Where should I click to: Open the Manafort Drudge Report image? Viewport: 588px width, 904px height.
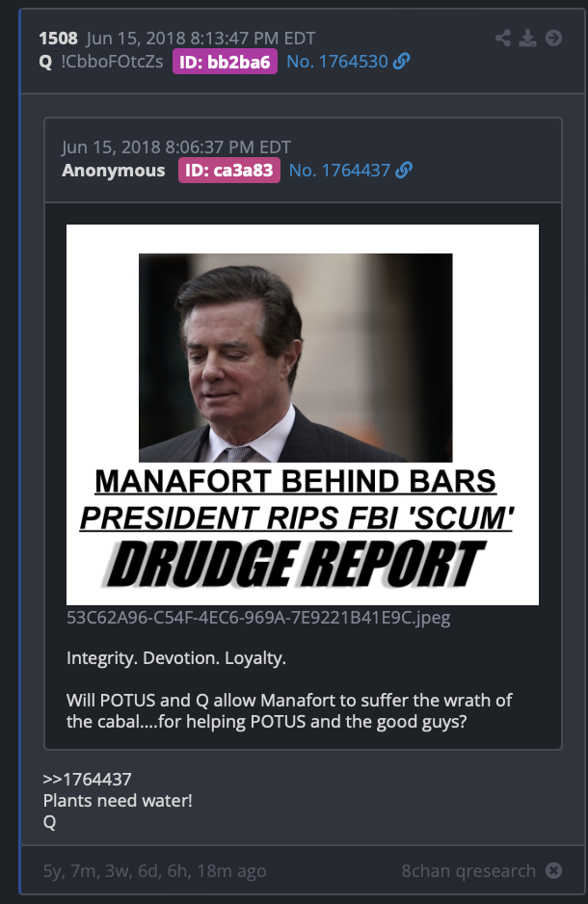[x=303, y=414]
